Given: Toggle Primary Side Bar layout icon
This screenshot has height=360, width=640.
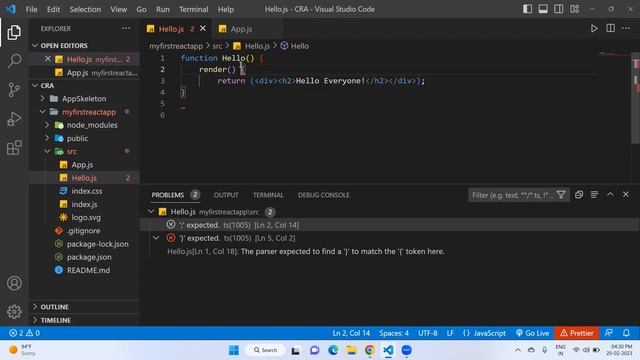Looking at the screenshot, I should click(x=527, y=9).
